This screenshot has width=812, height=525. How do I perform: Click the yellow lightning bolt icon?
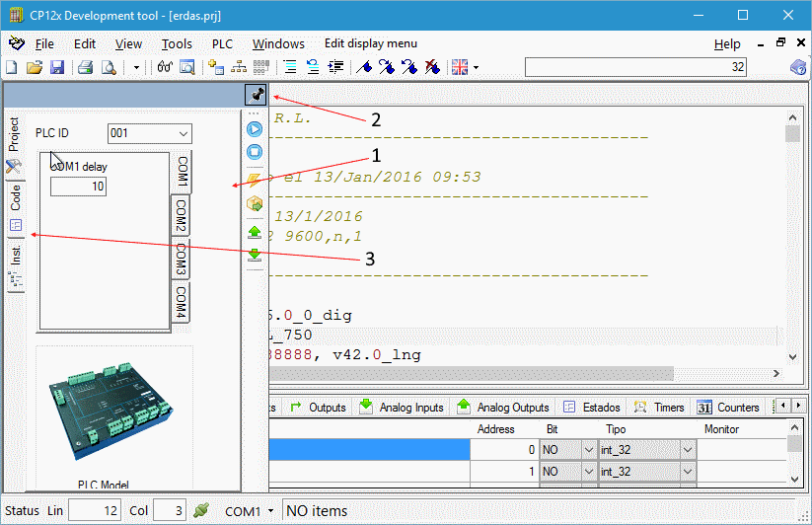pyautogui.click(x=255, y=179)
